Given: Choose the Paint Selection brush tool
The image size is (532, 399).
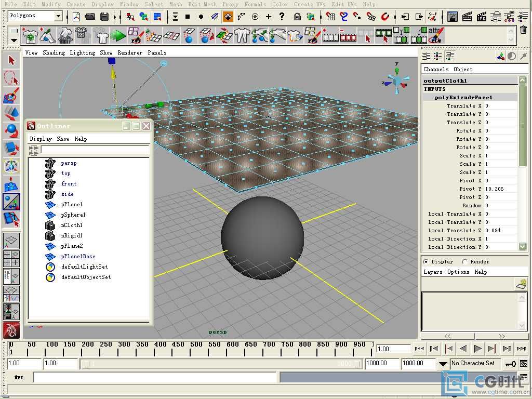Looking at the screenshot, I should pos(11,96).
